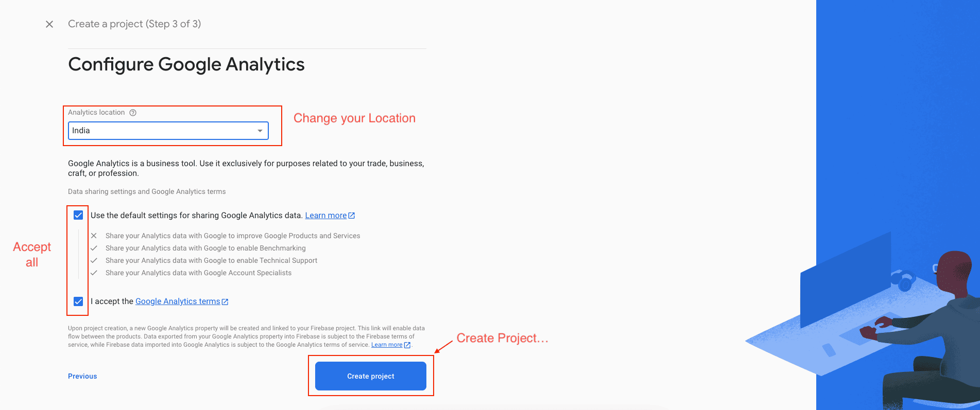980x410 pixels.
Task: Open the Analytics location help tooltip icon
Action: [133, 112]
